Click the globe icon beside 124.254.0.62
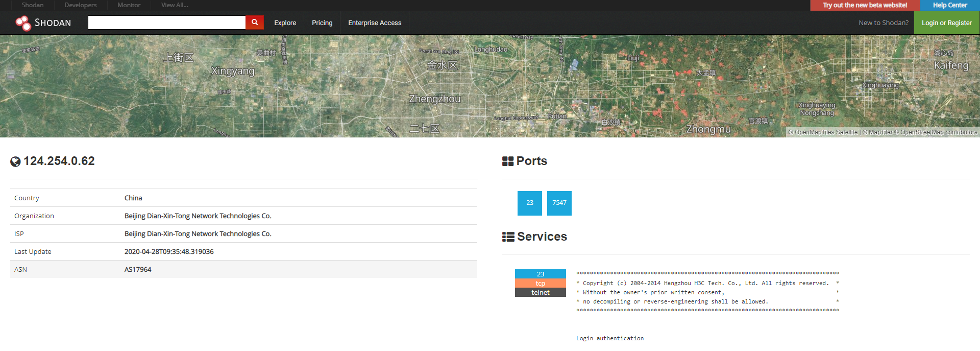 click(x=15, y=161)
